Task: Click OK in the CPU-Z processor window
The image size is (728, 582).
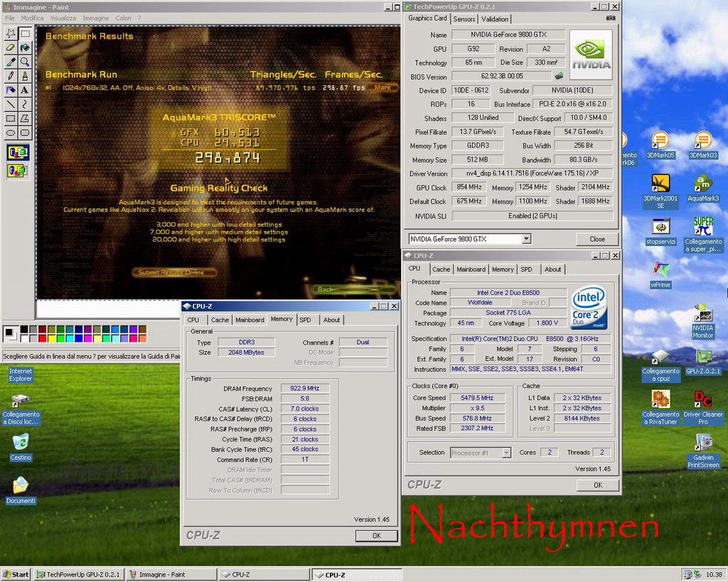Action: click(x=597, y=485)
